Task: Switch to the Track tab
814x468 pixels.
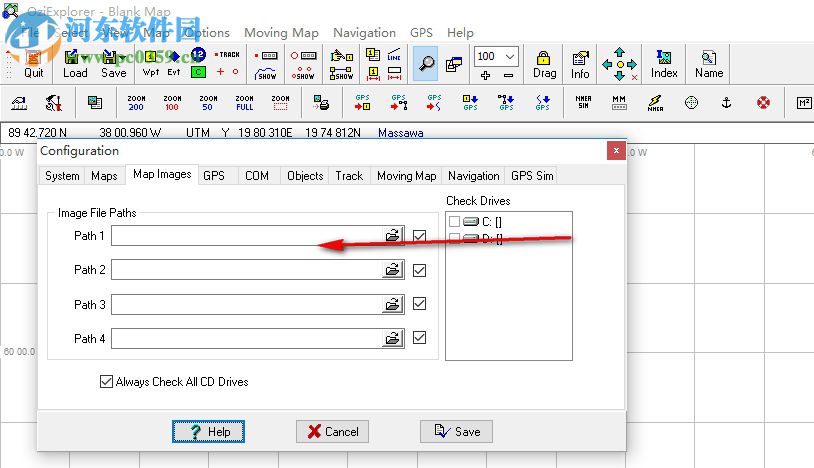Action: (x=349, y=176)
